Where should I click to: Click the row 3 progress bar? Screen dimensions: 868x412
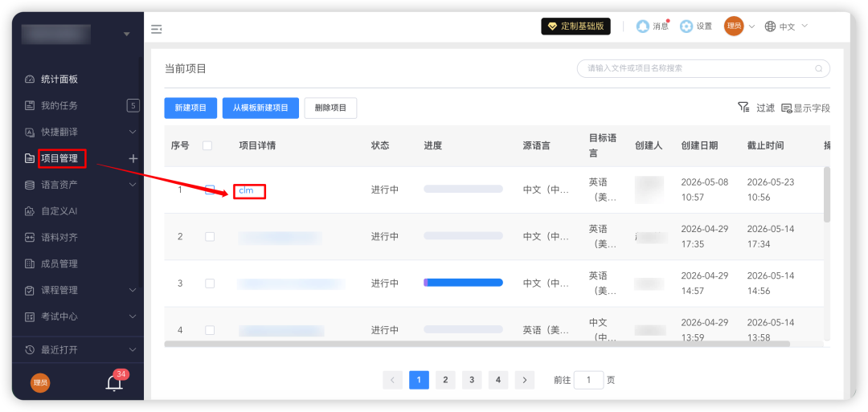(x=464, y=283)
